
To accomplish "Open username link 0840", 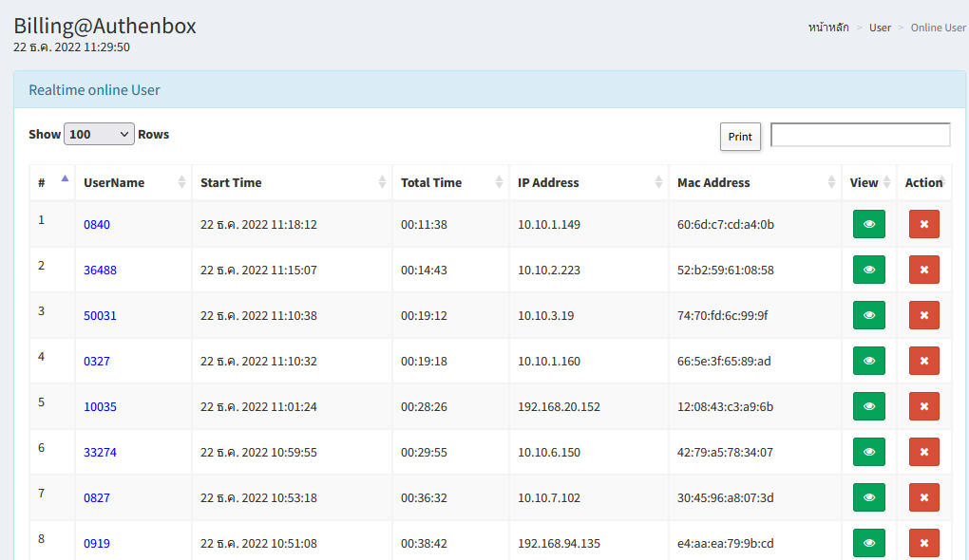I will (97, 225).
